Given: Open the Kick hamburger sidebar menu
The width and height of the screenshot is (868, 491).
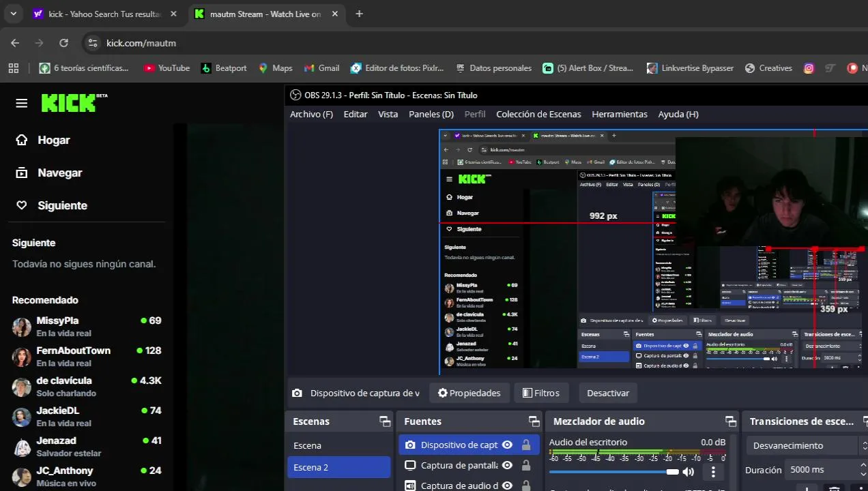Looking at the screenshot, I should click(22, 103).
